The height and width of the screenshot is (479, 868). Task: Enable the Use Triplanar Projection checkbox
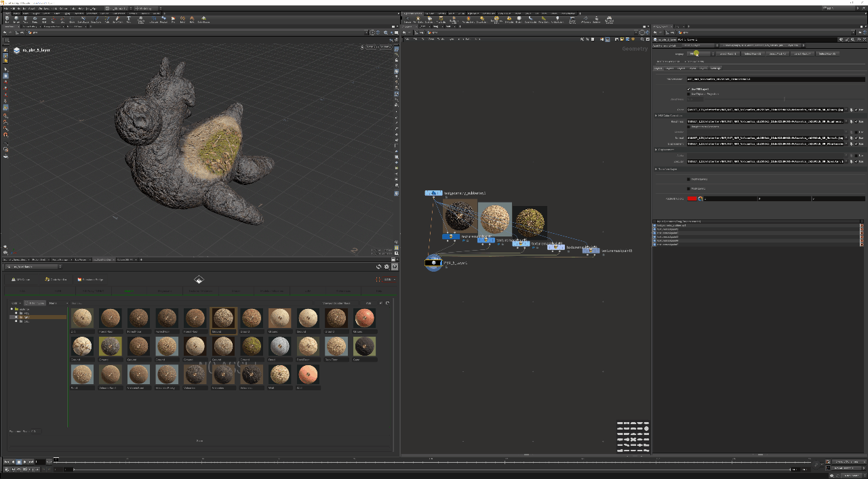tap(689, 94)
